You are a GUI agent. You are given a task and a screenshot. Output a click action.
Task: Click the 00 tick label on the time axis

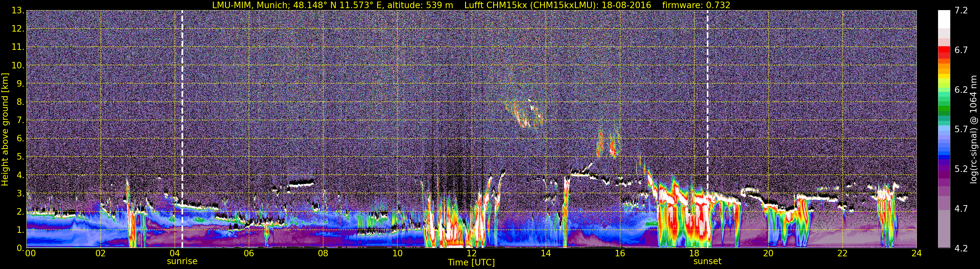coord(31,253)
